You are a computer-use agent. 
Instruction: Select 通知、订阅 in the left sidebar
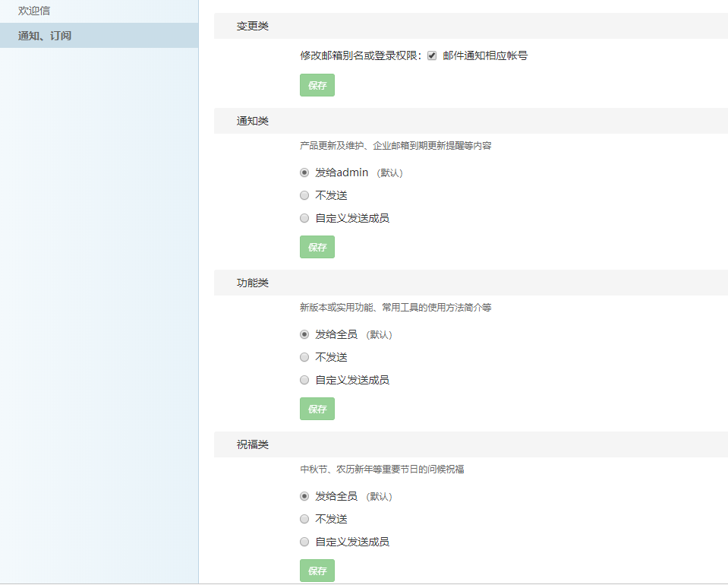coord(45,36)
